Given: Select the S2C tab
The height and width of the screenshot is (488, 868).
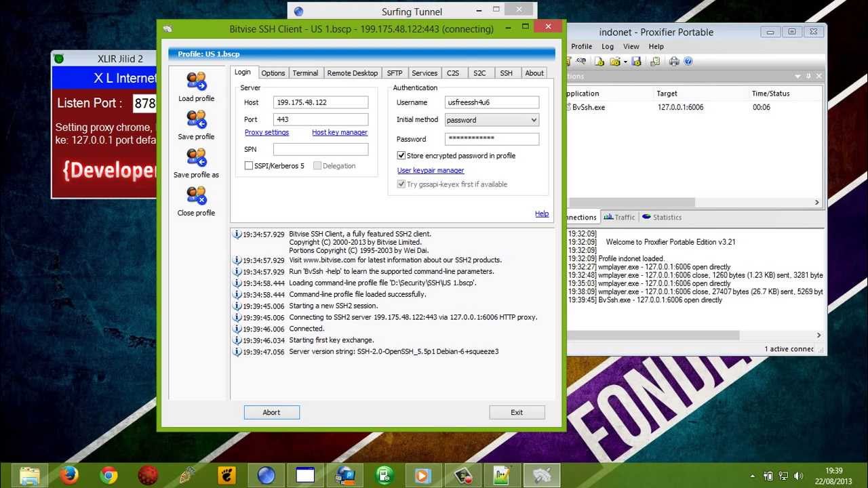Looking at the screenshot, I should 479,73.
